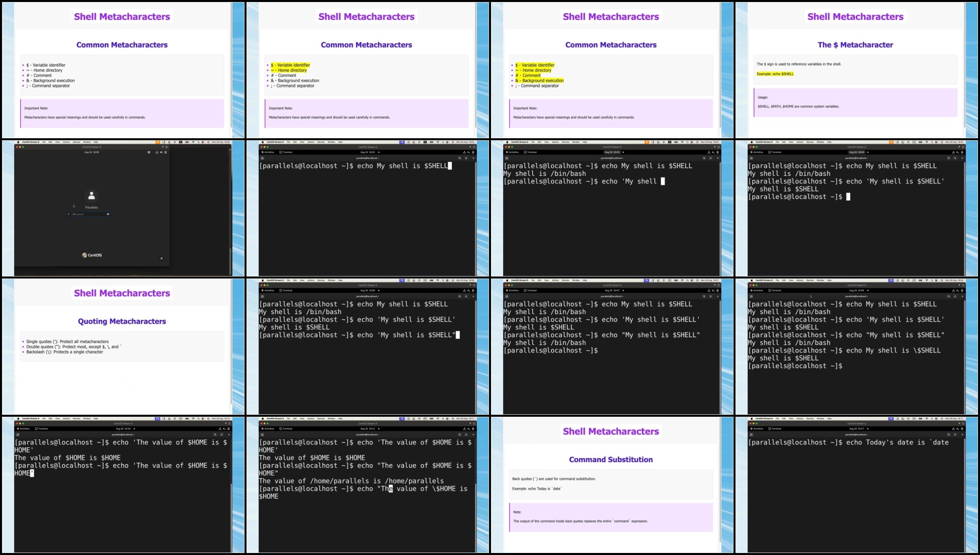Click the Wi-Fi icon in 16:17 frame menu bar
Screen dimensions: 980x555
point(927,419)
